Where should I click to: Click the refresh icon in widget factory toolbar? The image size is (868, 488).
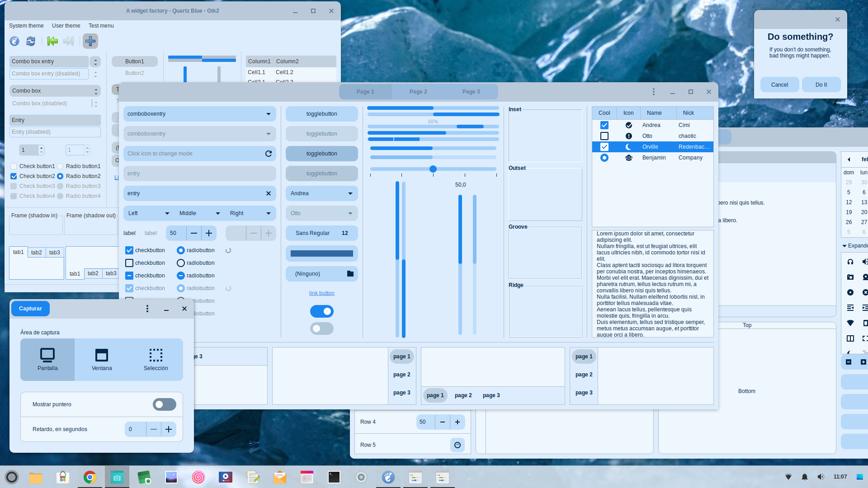coord(31,41)
